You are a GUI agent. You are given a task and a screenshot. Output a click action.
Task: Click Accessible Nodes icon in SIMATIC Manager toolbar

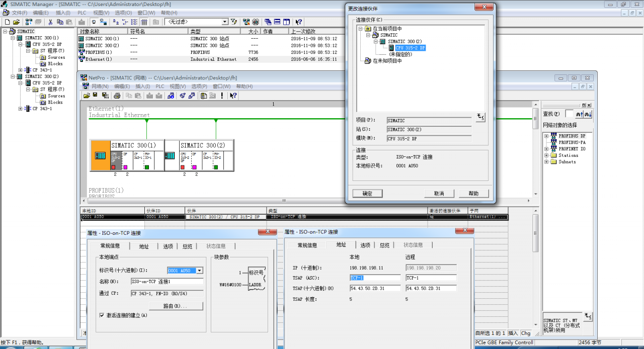pos(29,22)
